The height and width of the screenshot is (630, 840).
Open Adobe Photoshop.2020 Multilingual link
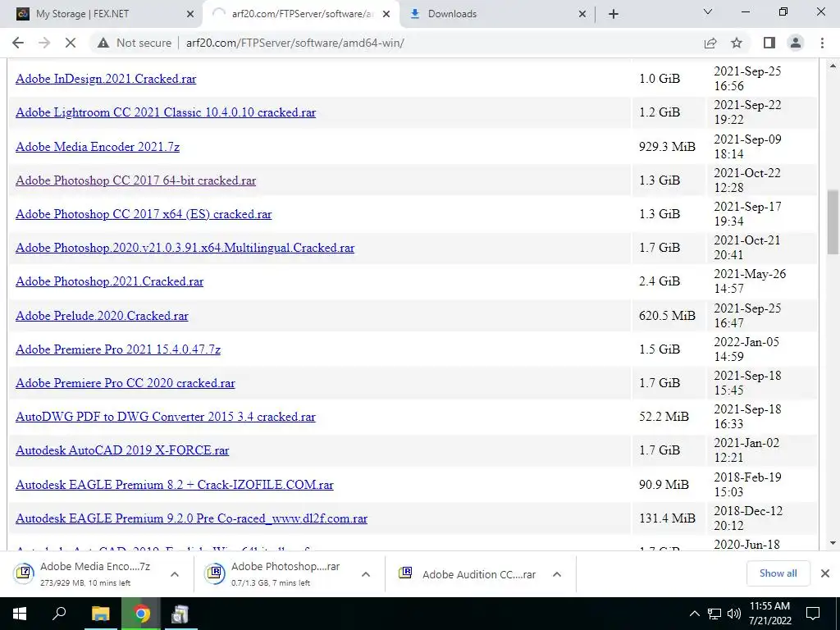(x=185, y=248)
